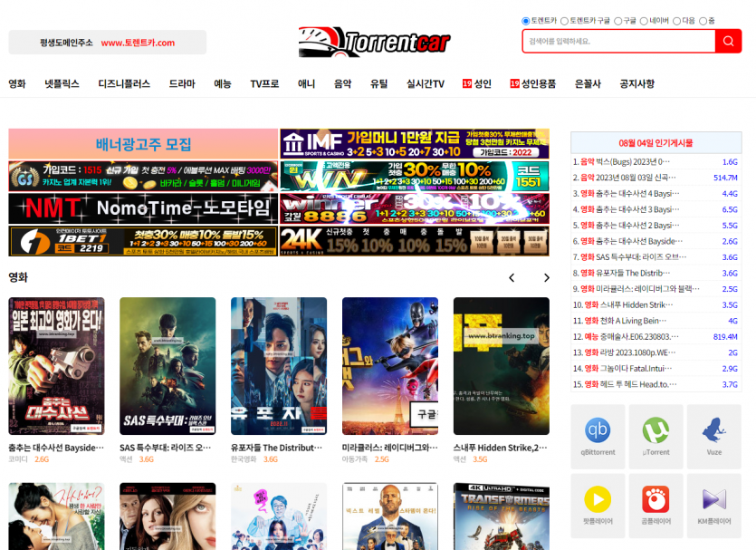This screenshot has width=756, height=550.
Task: Click the red search magnifier button
Action: point(728,41)
